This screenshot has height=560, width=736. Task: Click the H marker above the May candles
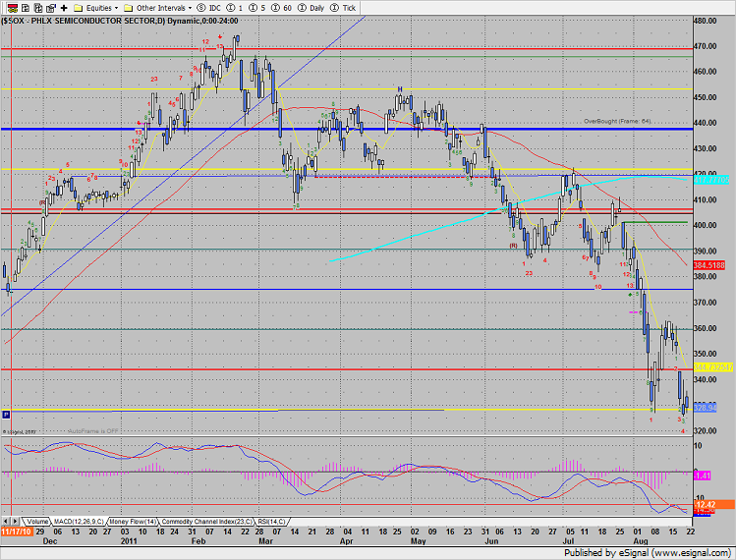[400, 89]
